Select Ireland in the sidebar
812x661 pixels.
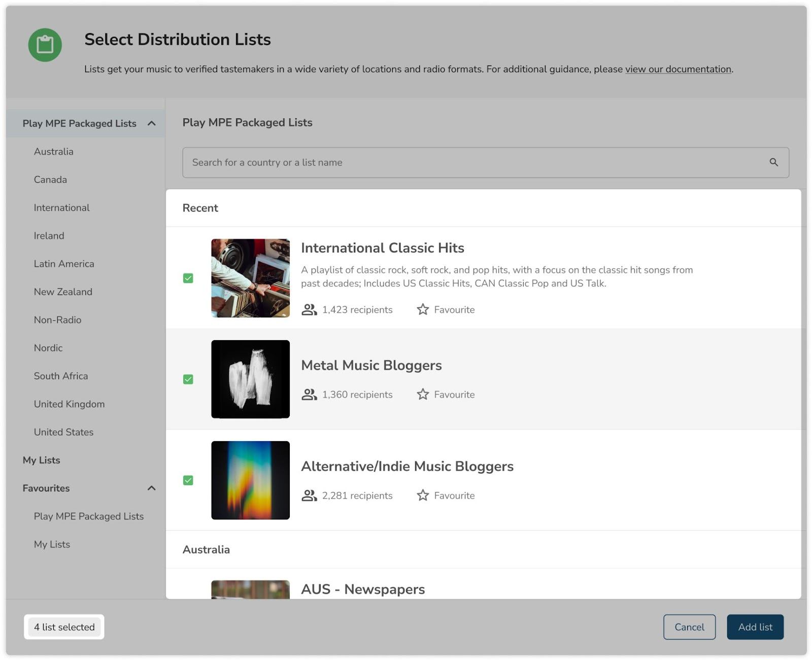tap(49, 236)
